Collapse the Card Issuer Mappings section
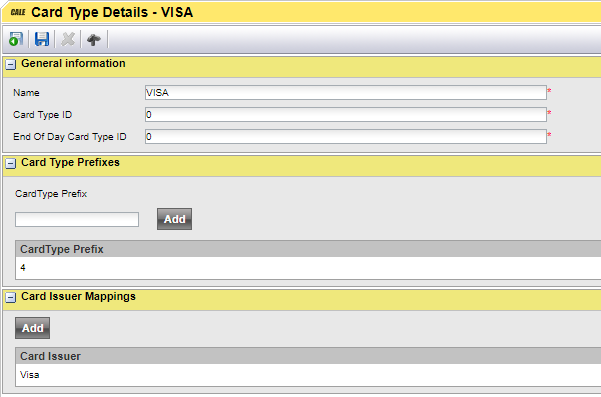The width and height of the screenshot is (601, 397). tap(11, 297)
